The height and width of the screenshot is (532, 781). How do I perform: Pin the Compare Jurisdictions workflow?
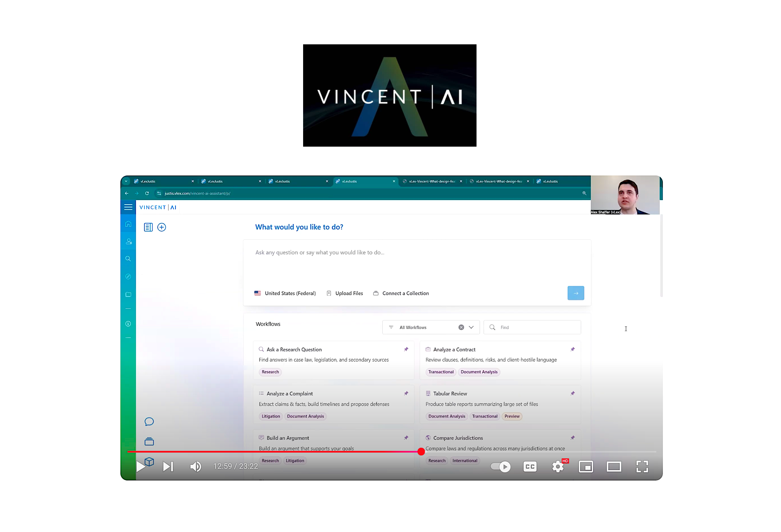tap(573, 438)
